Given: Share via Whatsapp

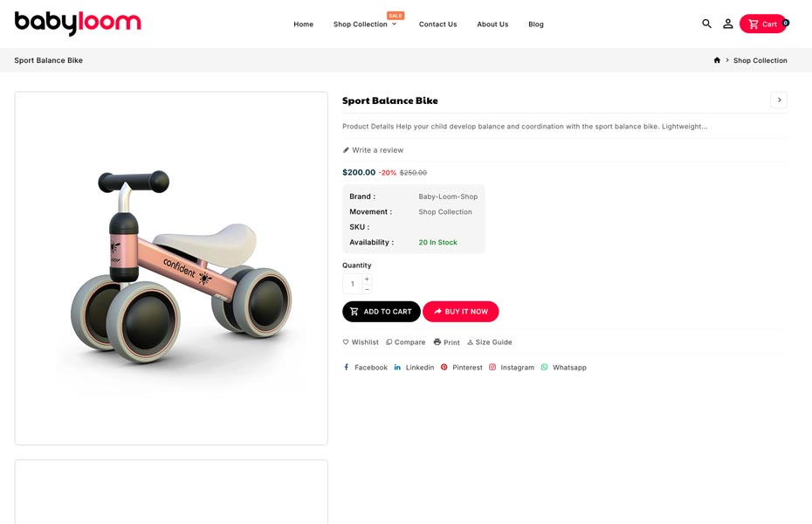Looking at the screenshot, I should 564,368.
